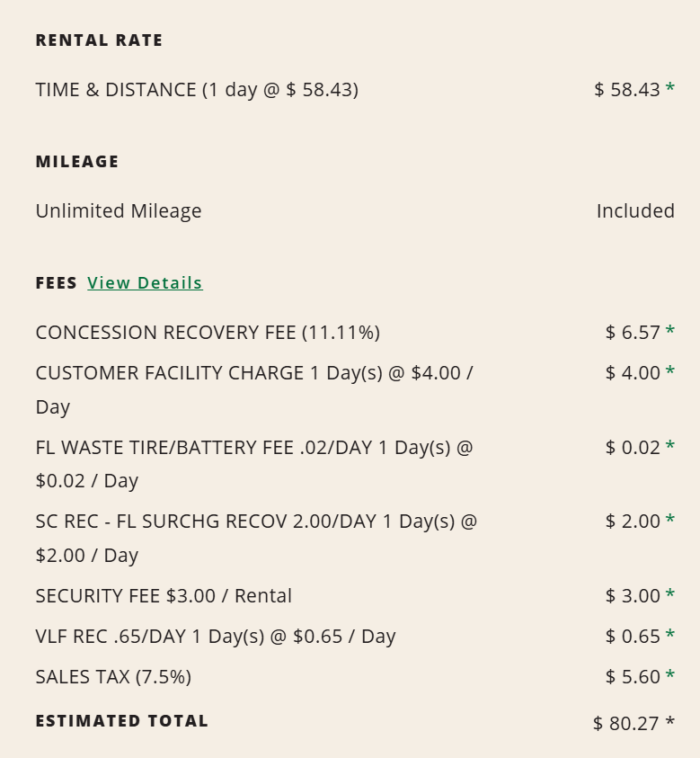Select the Sales Tax (7.5%) label

tap(113, 677)
